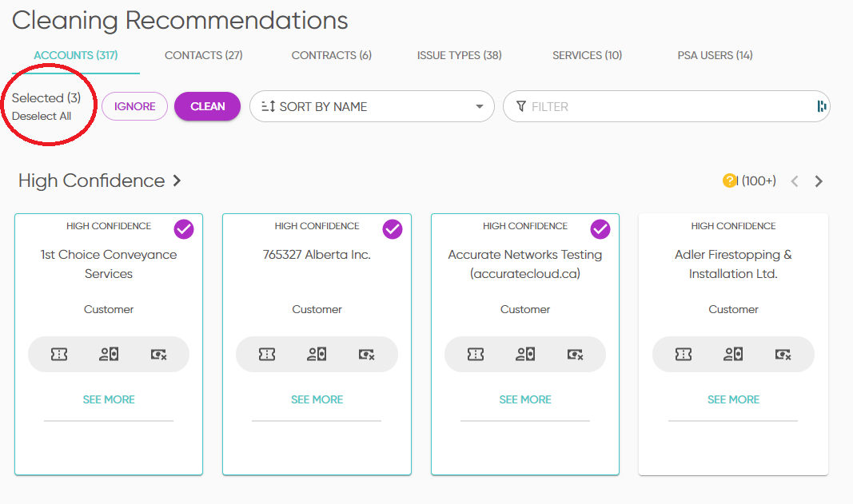Open the Sort By Name dropdown
The height and width of the screenshot is (504, 853).
pyautogui.click(x=372, y=106)
